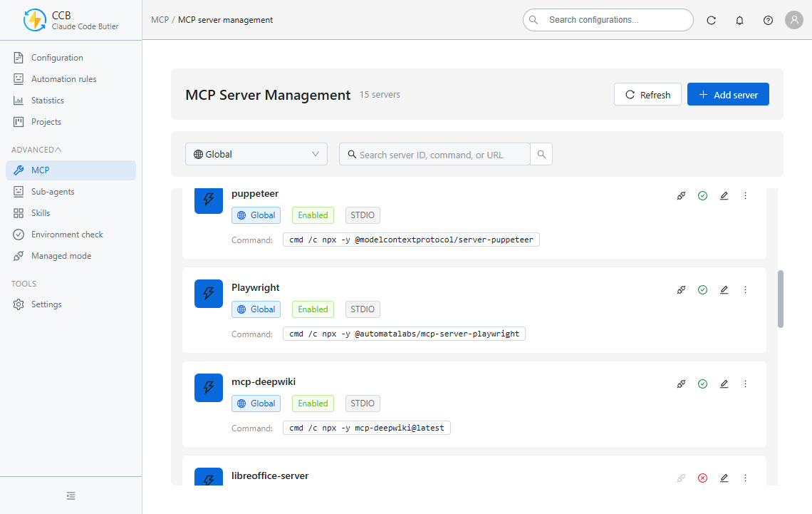Focus the Search configurations field
Image resolution: width=812 pixels, height=514 pixels.
[x=608, y=20]
